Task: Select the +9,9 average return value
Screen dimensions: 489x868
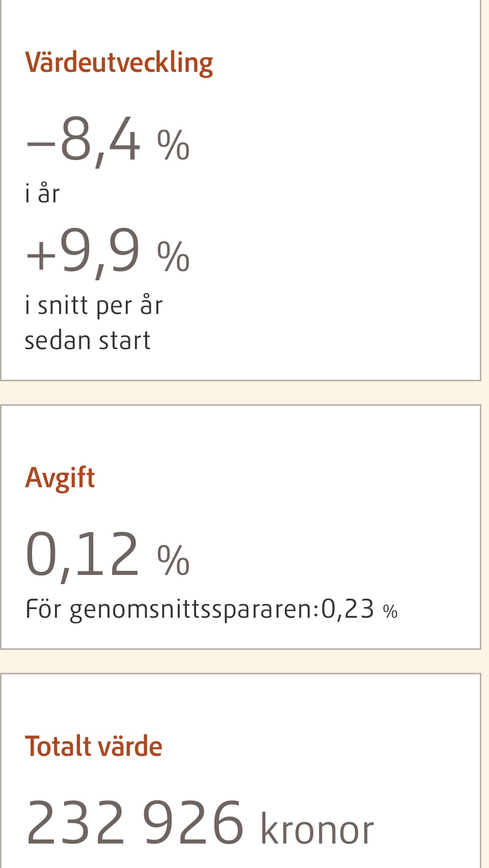Action: (x=83, y=251)
